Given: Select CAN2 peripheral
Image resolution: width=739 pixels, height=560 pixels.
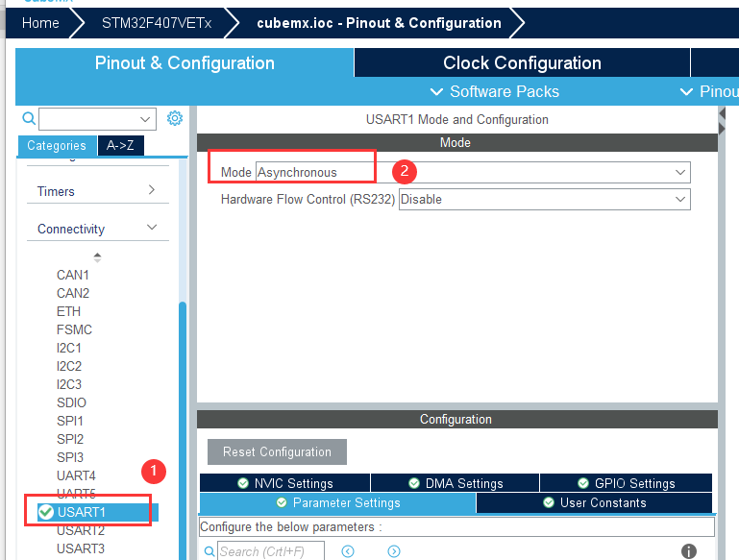Looking at the screenshot, I should point(73,293).
